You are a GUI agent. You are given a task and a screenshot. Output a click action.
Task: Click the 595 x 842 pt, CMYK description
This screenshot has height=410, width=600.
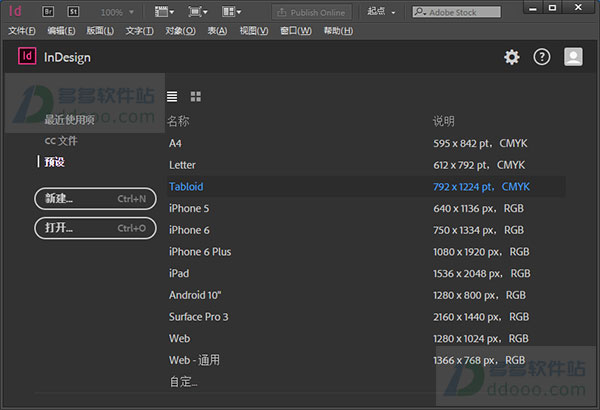(x=480, y=144)
